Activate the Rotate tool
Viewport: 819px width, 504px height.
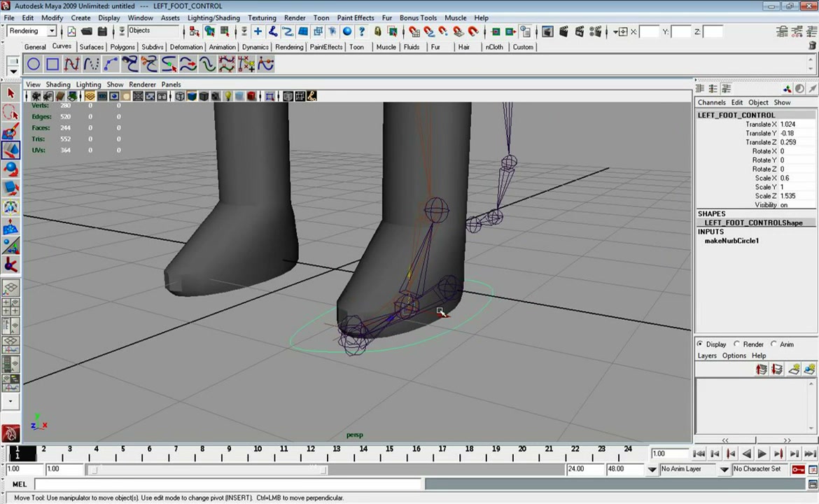tap(11, 169)
